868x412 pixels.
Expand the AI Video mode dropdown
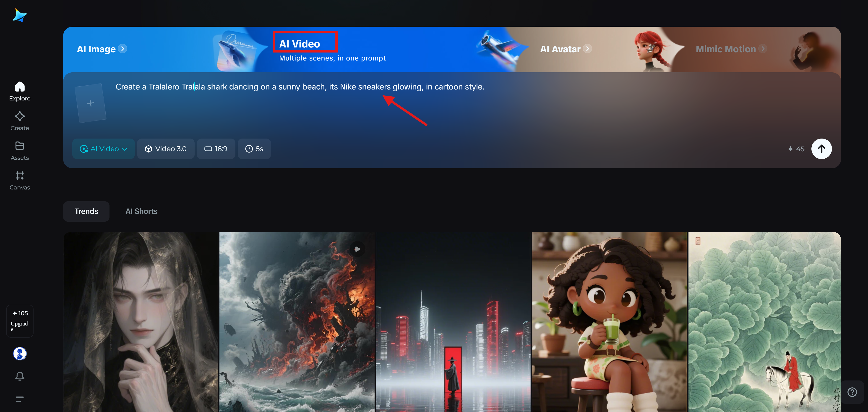(103, 149)
